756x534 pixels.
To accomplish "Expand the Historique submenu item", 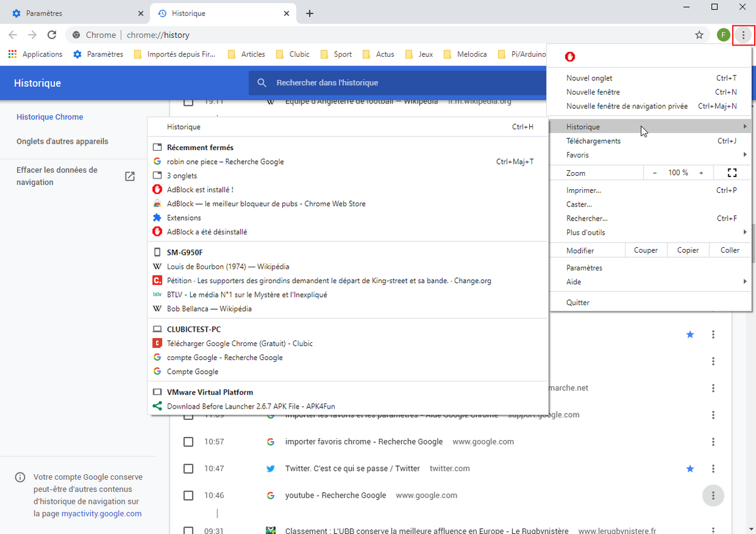I will [650, 127].
